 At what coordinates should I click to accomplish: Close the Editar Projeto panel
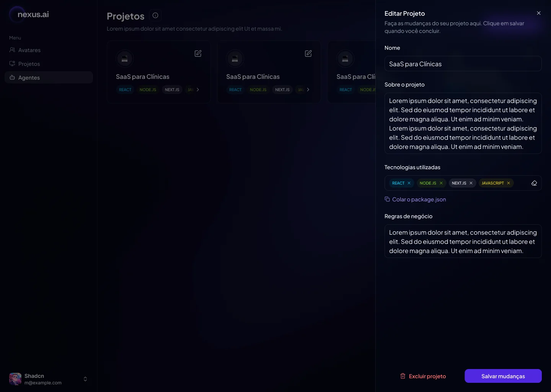tap(539, 13)
